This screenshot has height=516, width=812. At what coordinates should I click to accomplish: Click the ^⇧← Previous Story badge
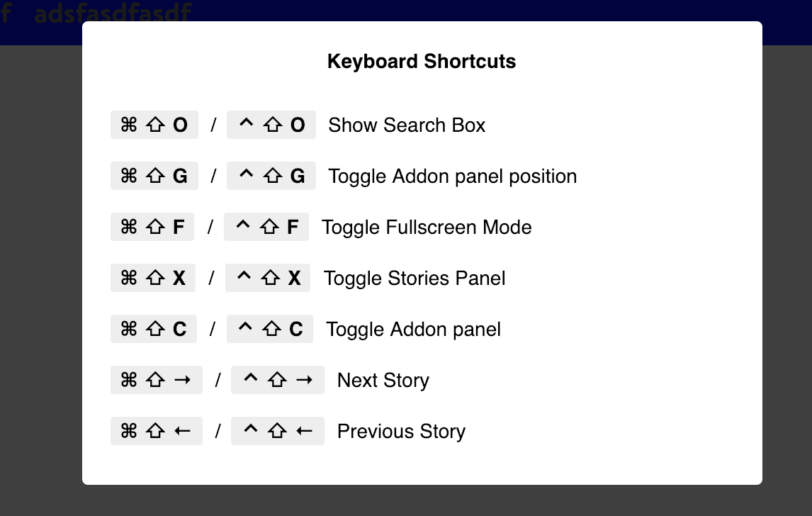click(277, 431)
